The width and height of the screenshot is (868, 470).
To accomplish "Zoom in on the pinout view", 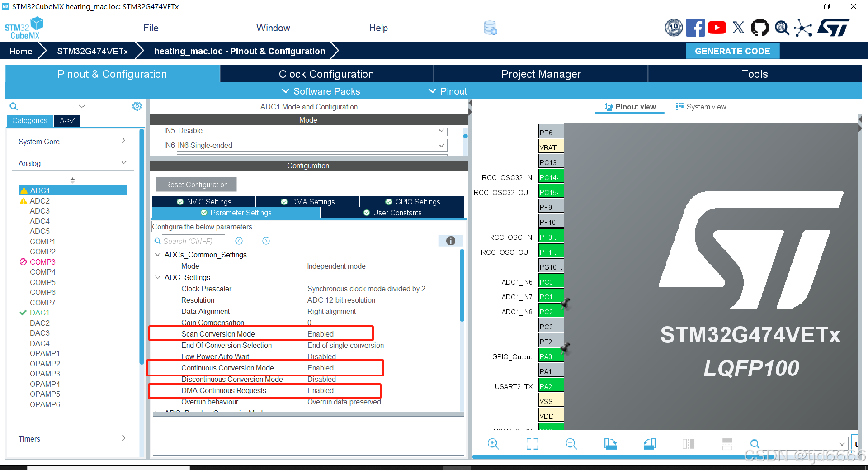I will tap(493, 444).
